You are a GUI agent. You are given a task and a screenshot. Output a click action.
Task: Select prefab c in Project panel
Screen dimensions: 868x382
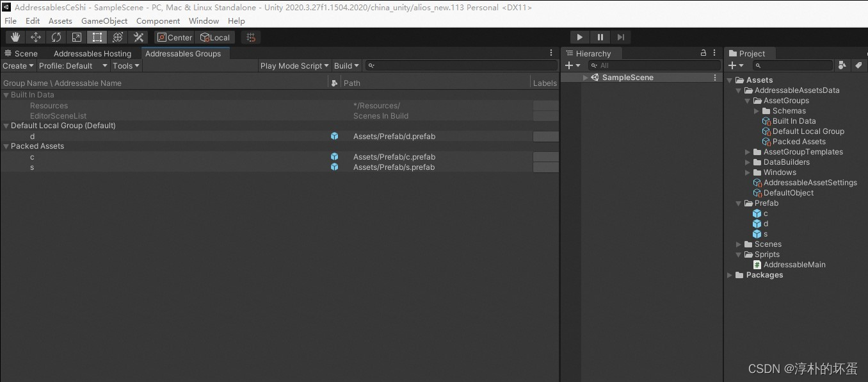click(760, 213)
